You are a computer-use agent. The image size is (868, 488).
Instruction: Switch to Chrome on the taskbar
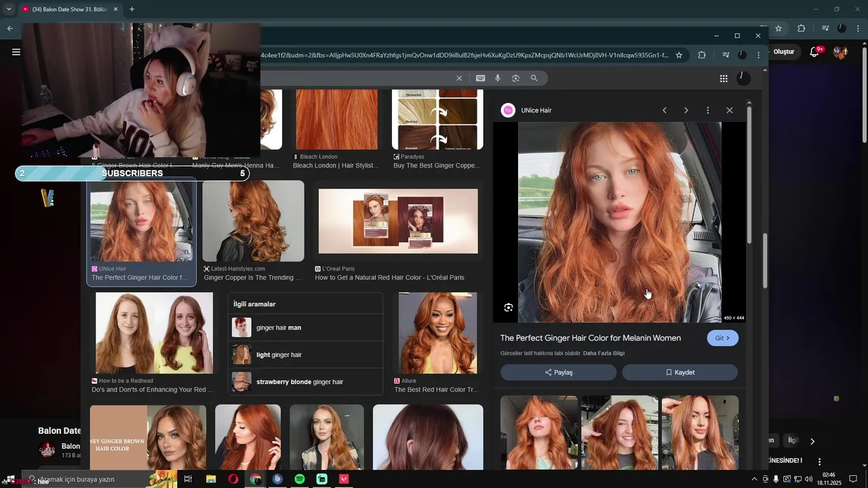[256, 479]
